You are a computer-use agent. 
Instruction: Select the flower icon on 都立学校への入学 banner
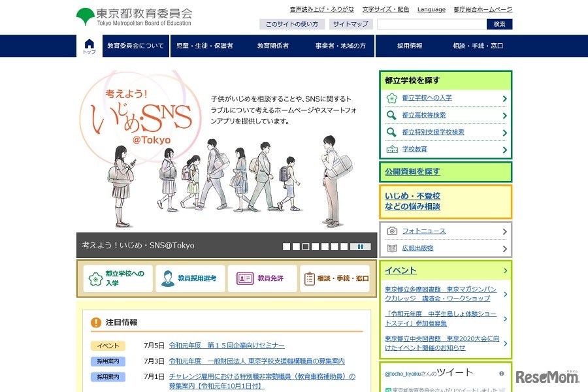point(93,278)
